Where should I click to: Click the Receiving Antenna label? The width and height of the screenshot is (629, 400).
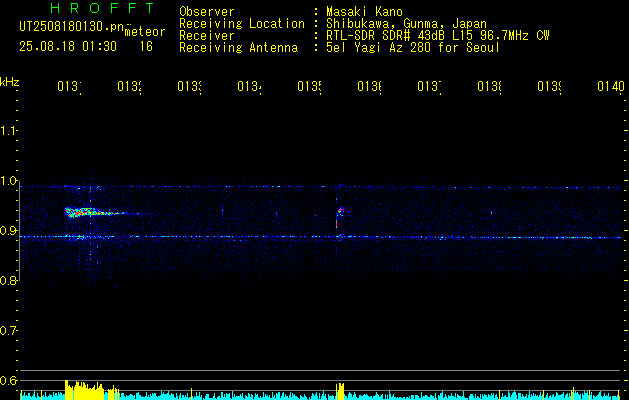tap(239, 48)
